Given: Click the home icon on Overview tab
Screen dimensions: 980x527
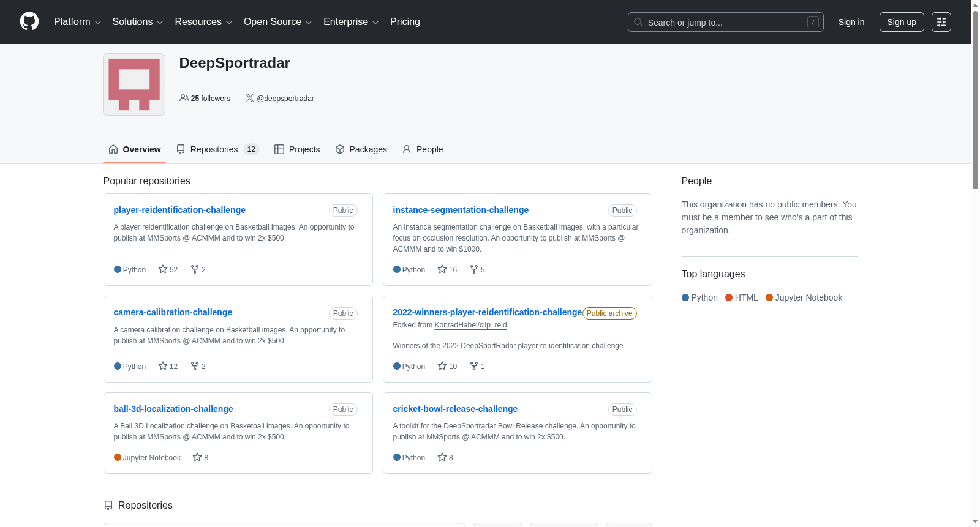Looking at the screenshot, I should click(x=113, y=149).
